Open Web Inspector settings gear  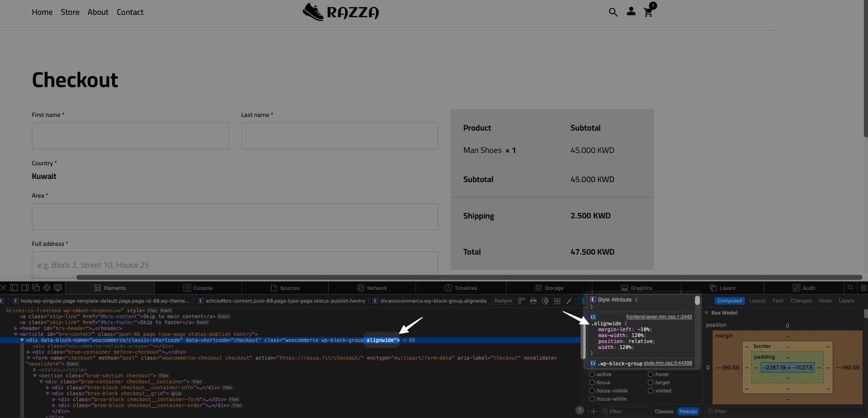863,288
